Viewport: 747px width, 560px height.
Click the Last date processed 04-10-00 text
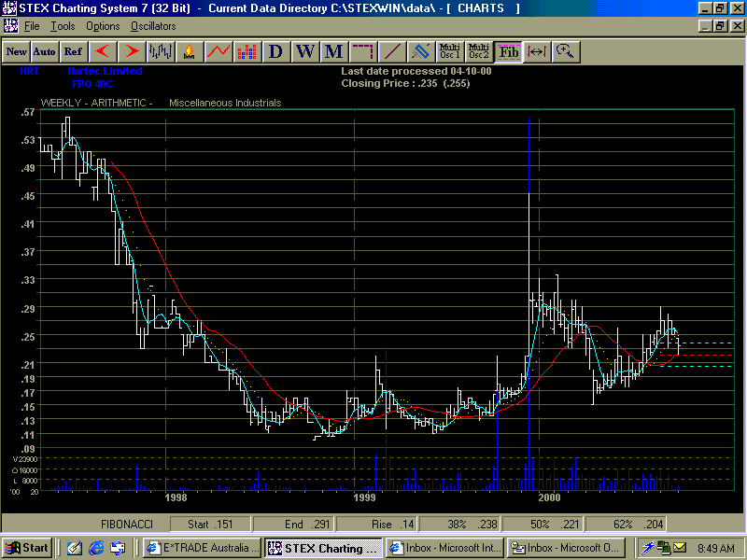click(x=416, y=72)
